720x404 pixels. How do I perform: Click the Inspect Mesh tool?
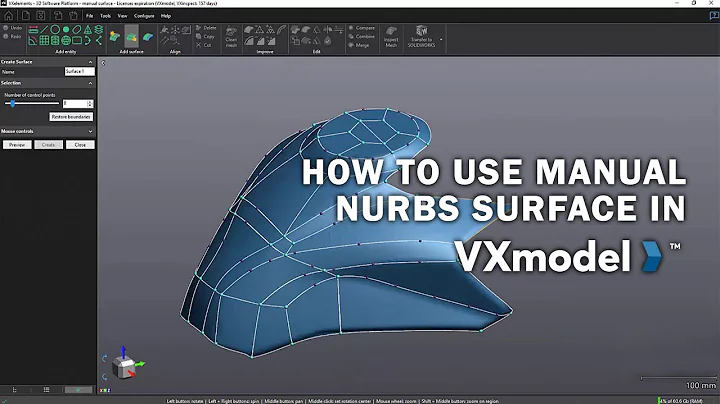(x=391, y=37)
